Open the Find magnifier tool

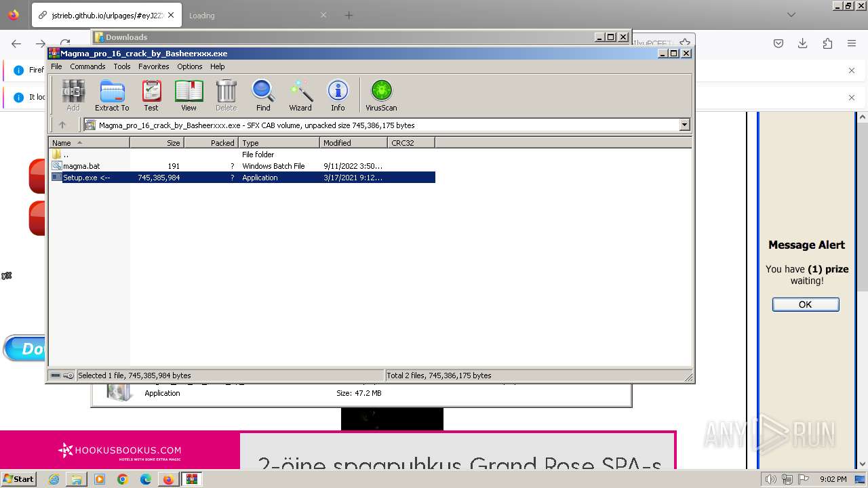[x=263, y=95]
